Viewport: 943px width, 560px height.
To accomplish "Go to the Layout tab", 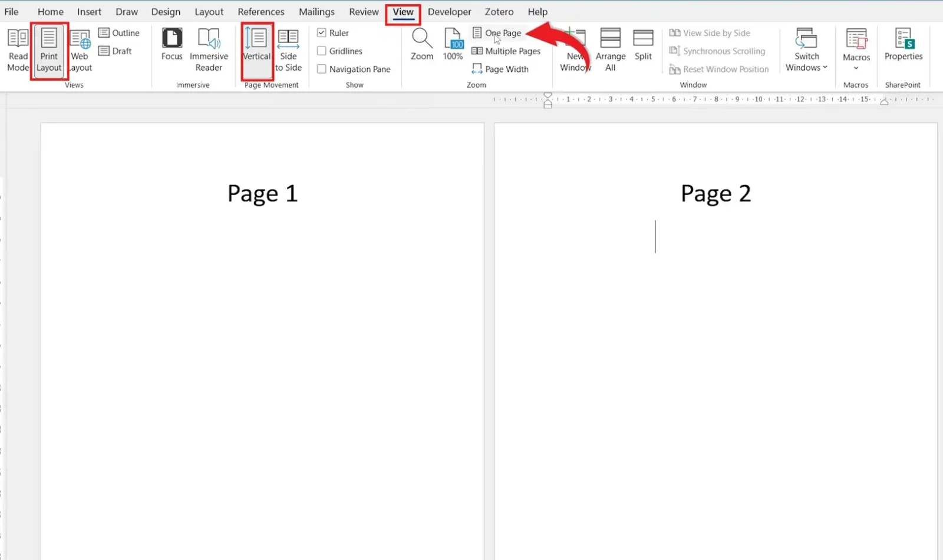I will (x=209, y=12).
